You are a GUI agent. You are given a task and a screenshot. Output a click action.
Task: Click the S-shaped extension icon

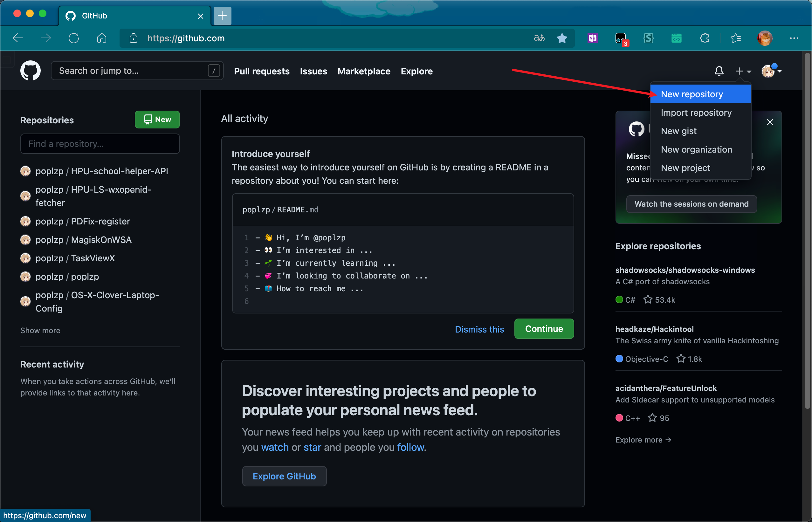tap(648, 38)
